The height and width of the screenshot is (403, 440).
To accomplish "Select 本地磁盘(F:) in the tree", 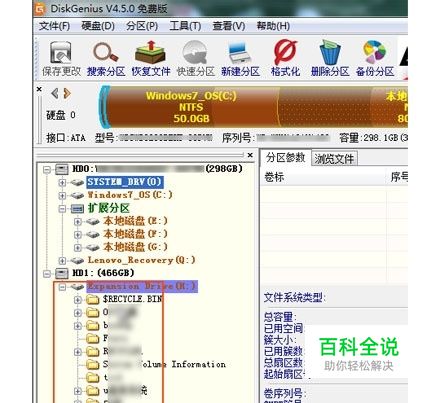I will click(135, 234).
